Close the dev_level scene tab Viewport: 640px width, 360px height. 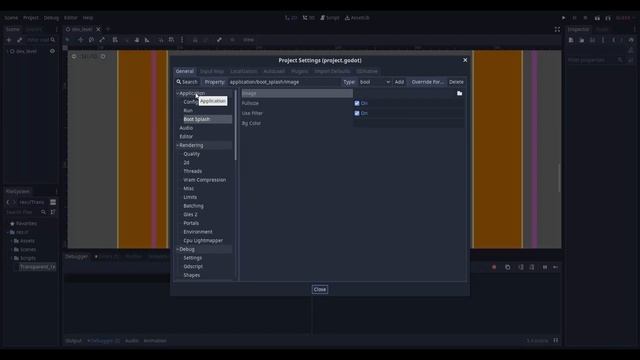pyautogui.click(x=98, y=29)
